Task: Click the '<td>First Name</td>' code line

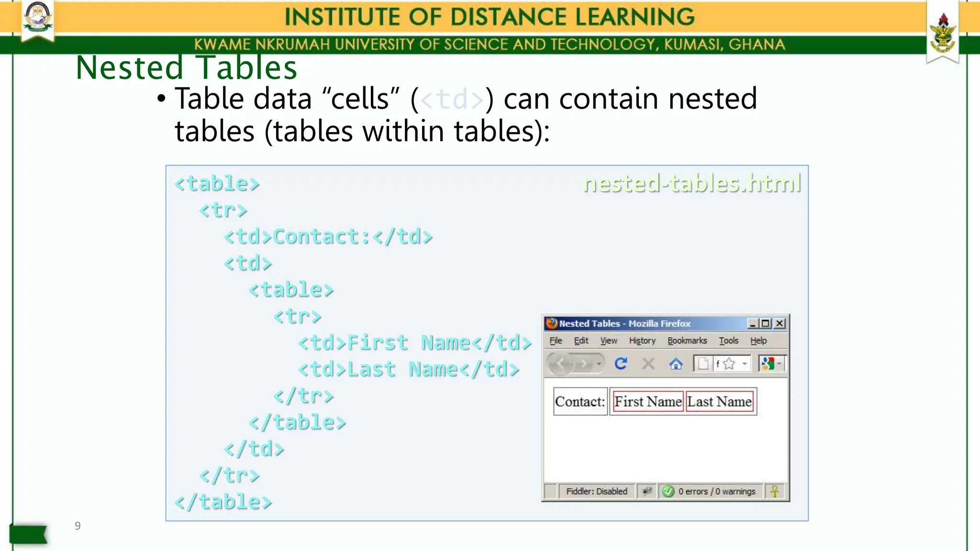Action: 415,343
